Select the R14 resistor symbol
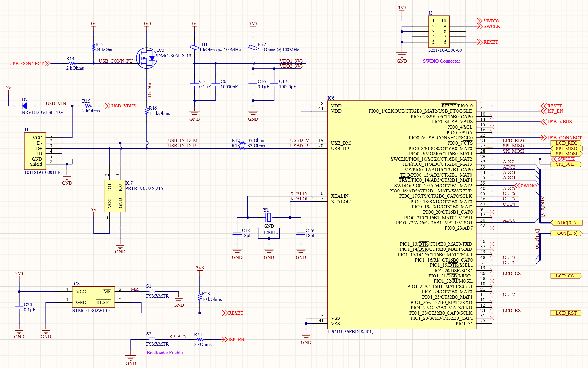Image resolution: width=588 pixels, height=368 pixels. click(72, 64)
